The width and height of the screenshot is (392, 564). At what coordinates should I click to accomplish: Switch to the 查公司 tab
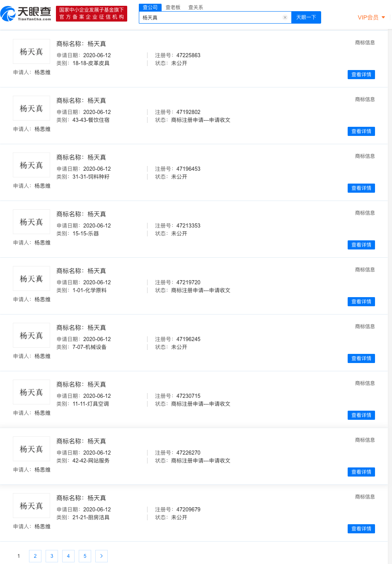pos(150,7)
